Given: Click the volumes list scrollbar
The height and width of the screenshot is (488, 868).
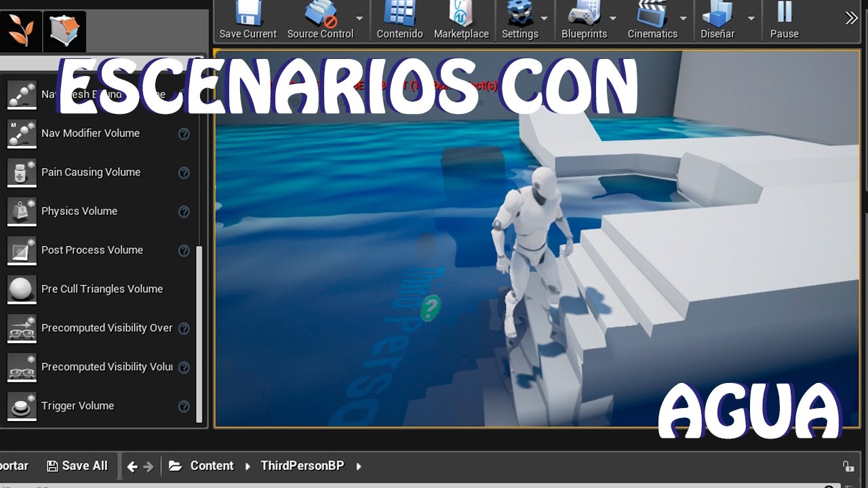Looking at the screenshot, I should 199,333.
